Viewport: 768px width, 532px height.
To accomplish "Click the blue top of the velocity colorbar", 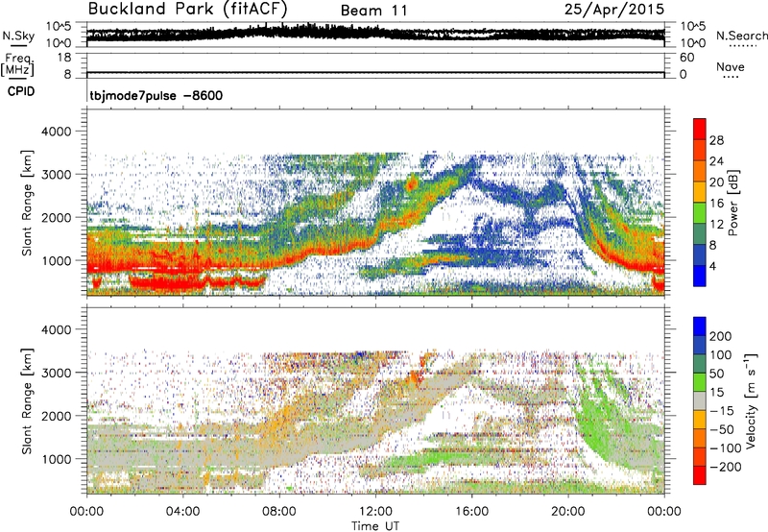I will click(700, 326).
